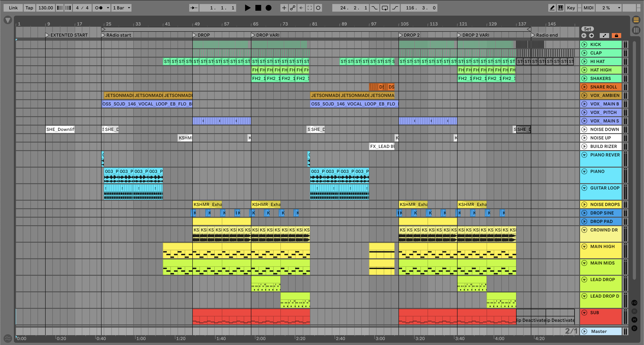The image size is (644, 345).
Task: Show Arrangement view via yellow lines icon
Action: [636, 20]
